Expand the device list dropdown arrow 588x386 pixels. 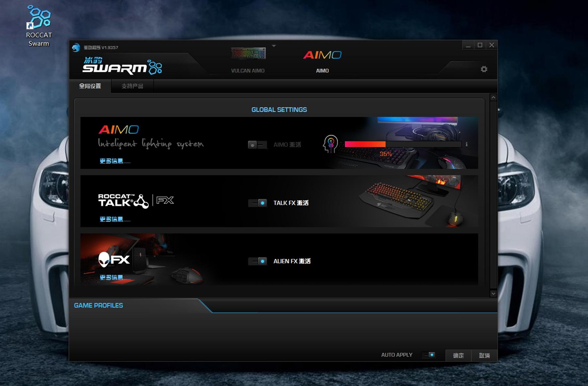pos(274,46)
